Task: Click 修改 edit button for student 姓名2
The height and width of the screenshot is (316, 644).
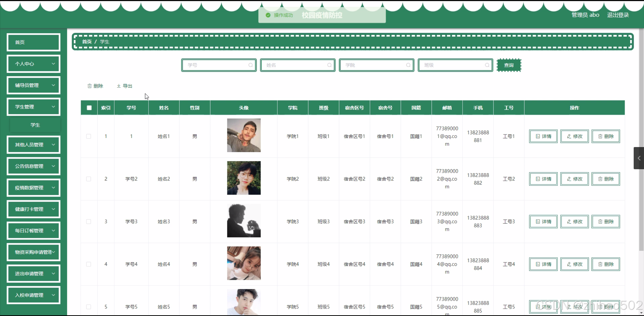Action: tap(574, 179)
